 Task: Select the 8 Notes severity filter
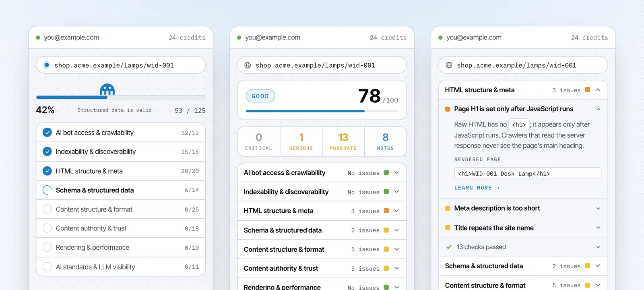click(385, 141)
